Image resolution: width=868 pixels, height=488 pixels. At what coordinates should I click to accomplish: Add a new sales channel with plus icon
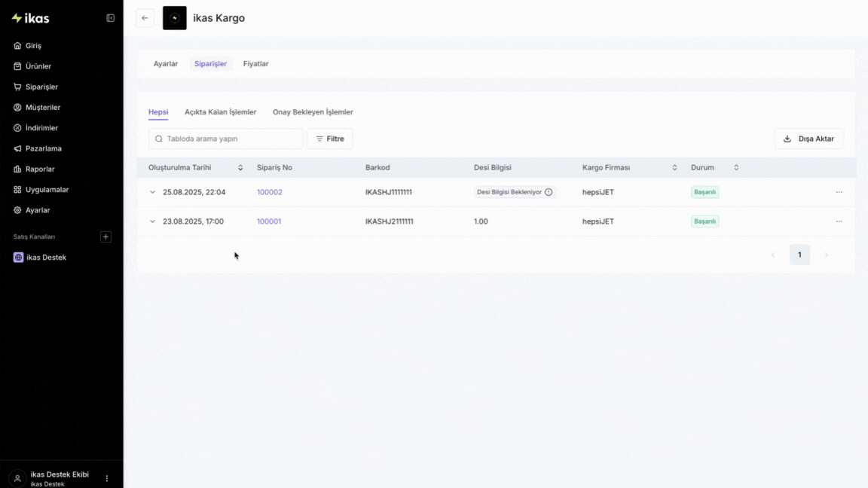click(105, 237)
